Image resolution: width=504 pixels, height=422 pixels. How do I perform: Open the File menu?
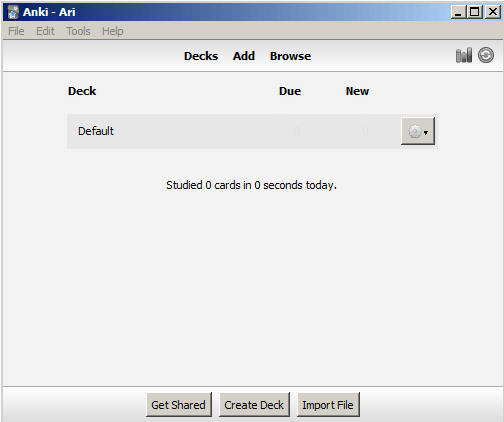[16, 31]
